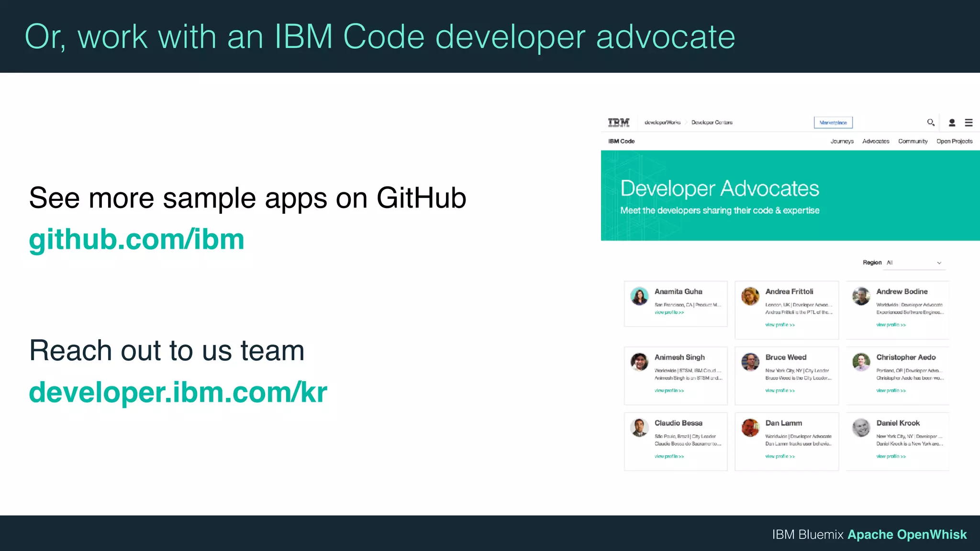Screen dimensions: 980x551
Task: View profile link for Christopher Aedo
Action: 891,391
